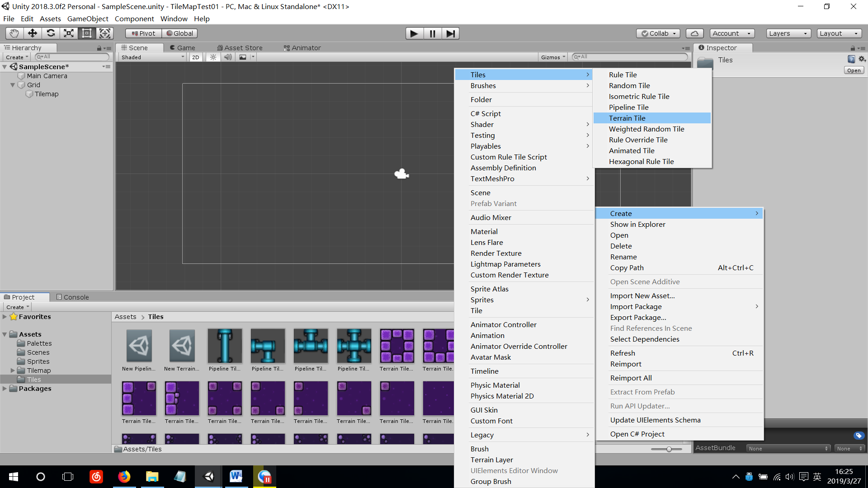This screenshot has height=488, width=868.
Task: Choose Terrain Tile from Tiles submenu
Action: click(627, 118)
